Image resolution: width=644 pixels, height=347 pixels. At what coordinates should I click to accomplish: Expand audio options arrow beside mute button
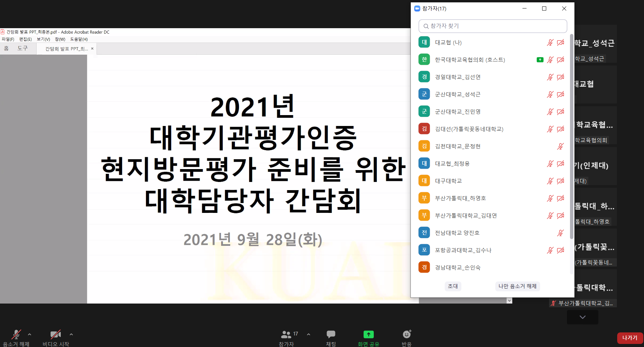click(30, 334)
